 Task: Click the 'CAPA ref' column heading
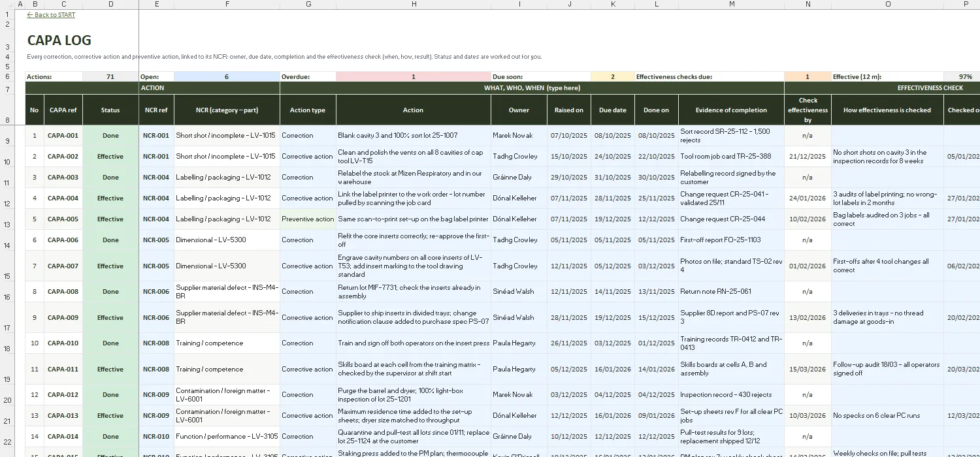(63, 110)
